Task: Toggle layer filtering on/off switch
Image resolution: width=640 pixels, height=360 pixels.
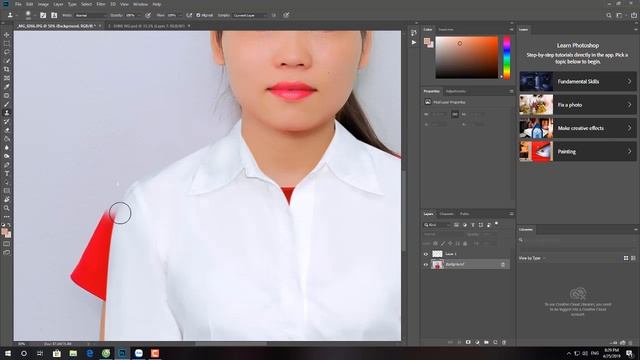Action: click(x=497, y=224)
